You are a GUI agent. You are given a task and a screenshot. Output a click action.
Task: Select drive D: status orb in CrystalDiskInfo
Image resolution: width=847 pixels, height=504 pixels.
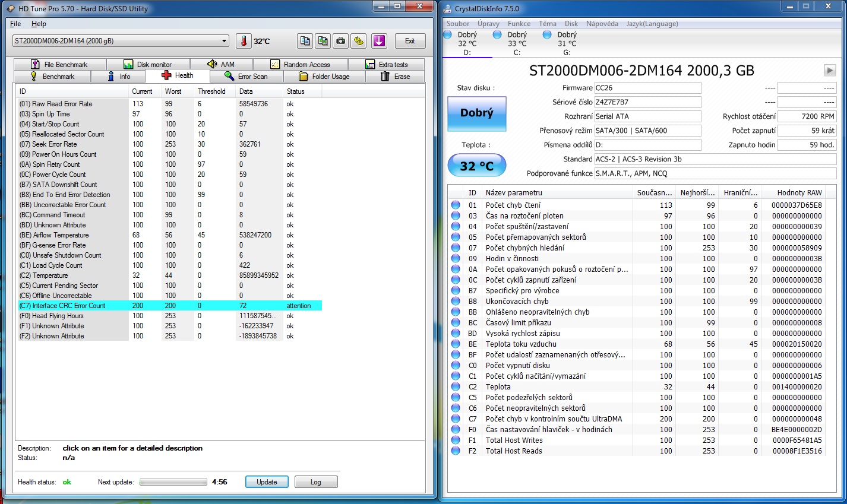click(448, 35)
